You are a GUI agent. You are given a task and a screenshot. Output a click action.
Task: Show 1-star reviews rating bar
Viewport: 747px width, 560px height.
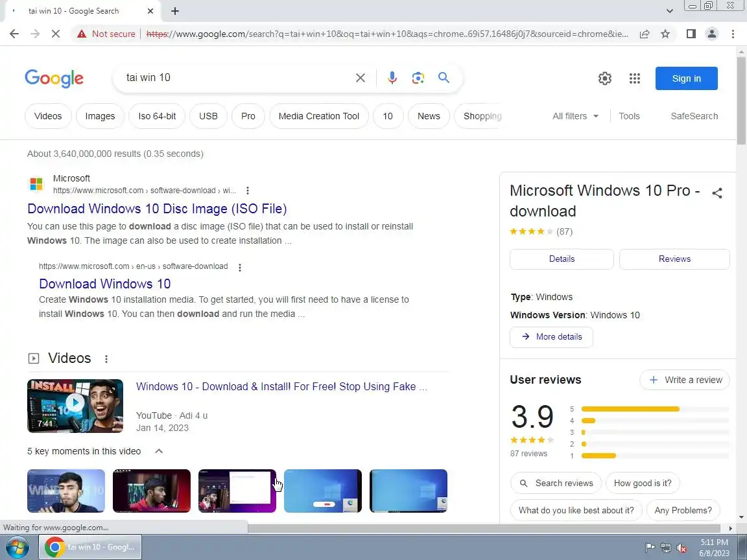(650, 456)
